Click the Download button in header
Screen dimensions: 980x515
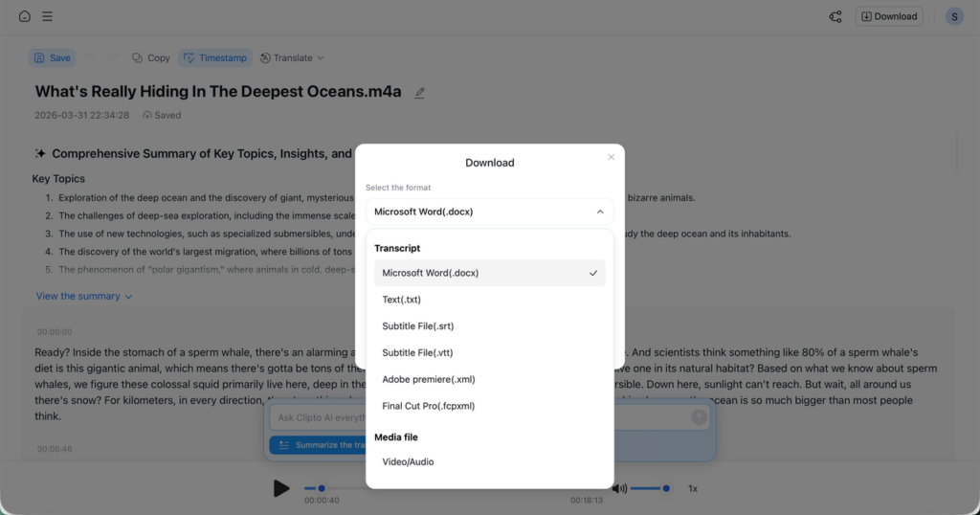coord(889,17)
